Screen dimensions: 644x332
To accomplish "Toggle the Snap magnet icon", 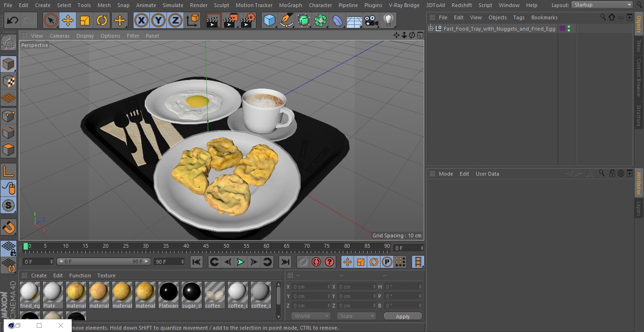I will point(8,227).
